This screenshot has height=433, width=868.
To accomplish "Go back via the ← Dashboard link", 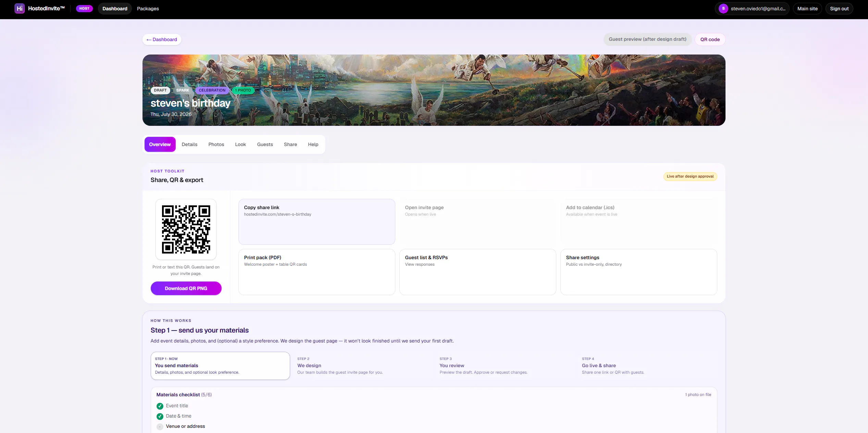I will coord(162,39).
